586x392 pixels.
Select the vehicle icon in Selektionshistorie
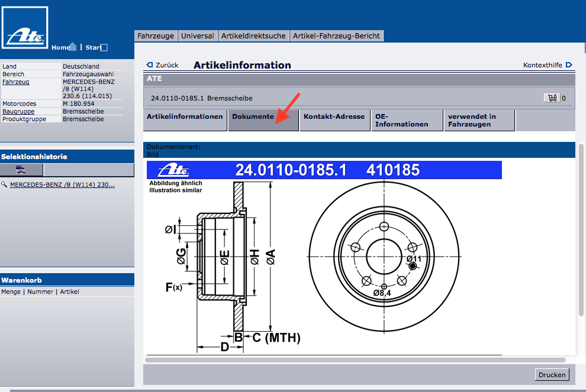click(x=21, y=170)
